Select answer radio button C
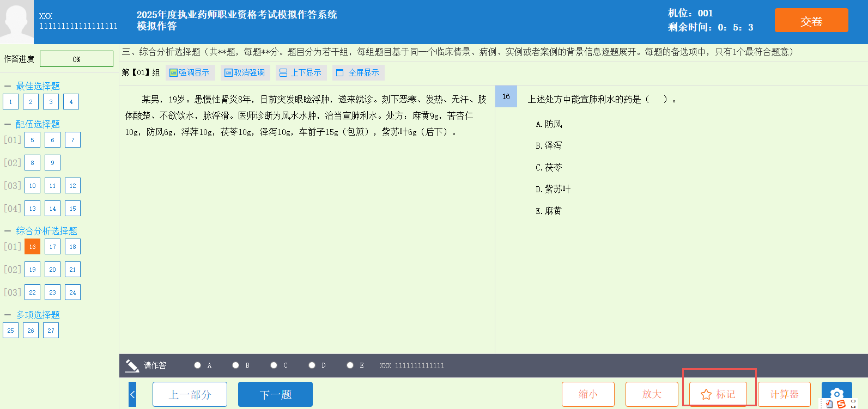The width and height of the screenshot is (868, 409). coord(274,365)
